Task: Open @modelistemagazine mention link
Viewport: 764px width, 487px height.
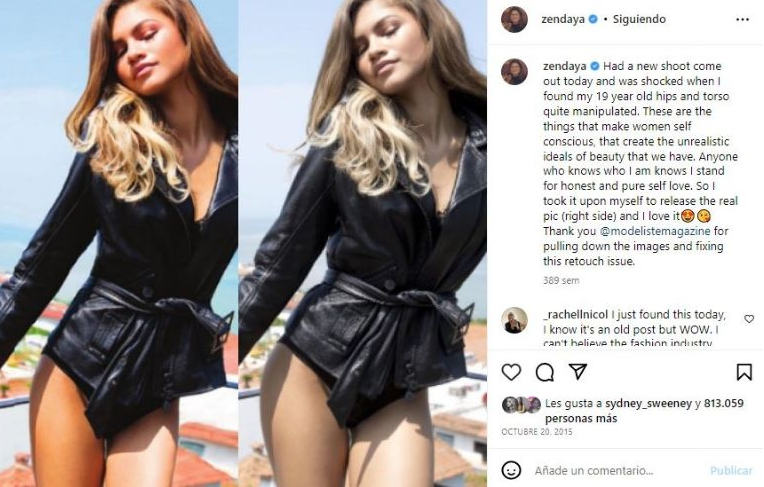Action: [x=655, y=231]
